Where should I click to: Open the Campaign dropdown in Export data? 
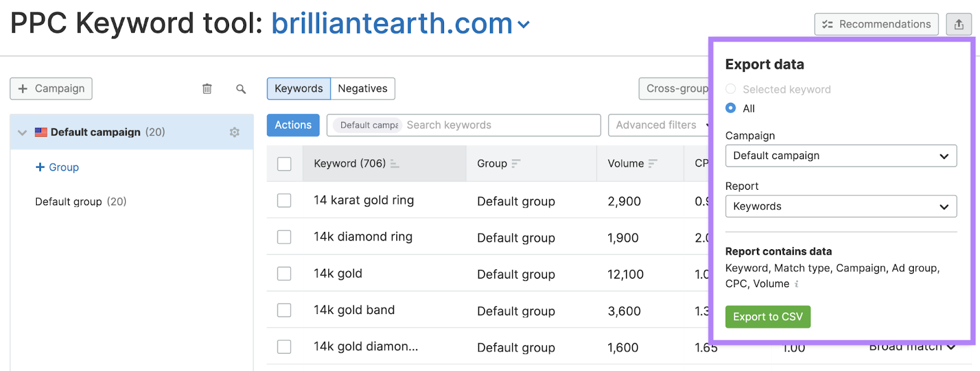pos(841,156)
